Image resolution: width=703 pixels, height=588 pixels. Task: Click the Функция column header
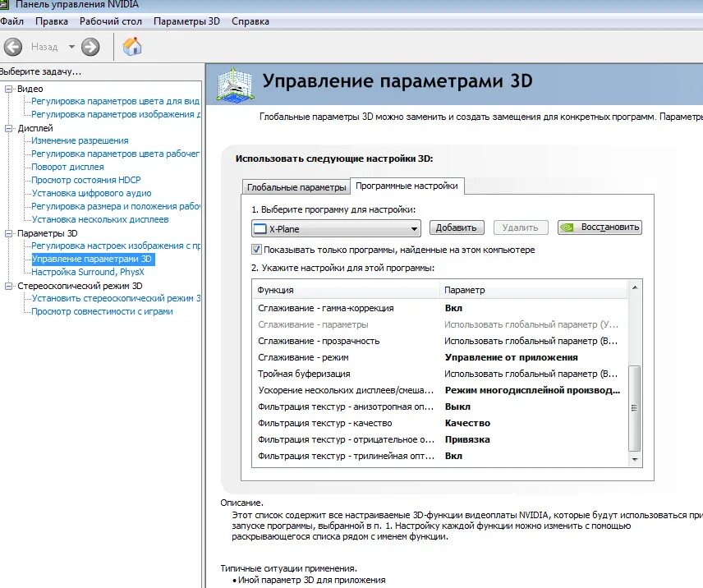(346, 290)
